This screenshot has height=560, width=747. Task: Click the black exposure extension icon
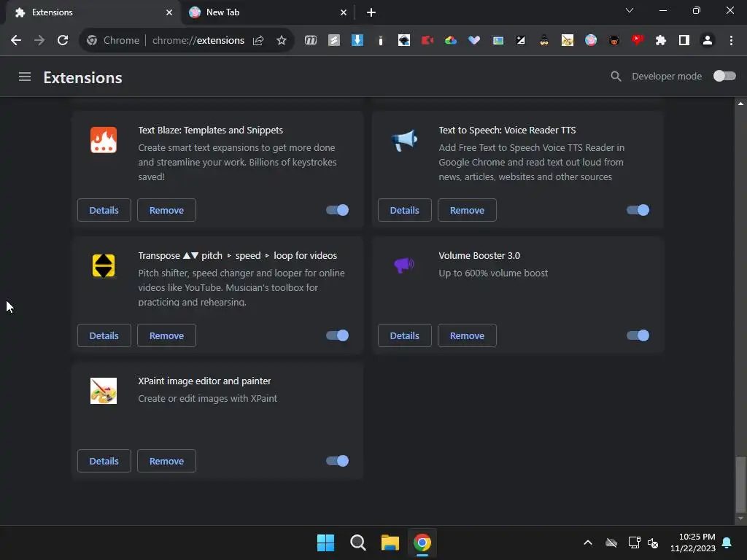521,41
